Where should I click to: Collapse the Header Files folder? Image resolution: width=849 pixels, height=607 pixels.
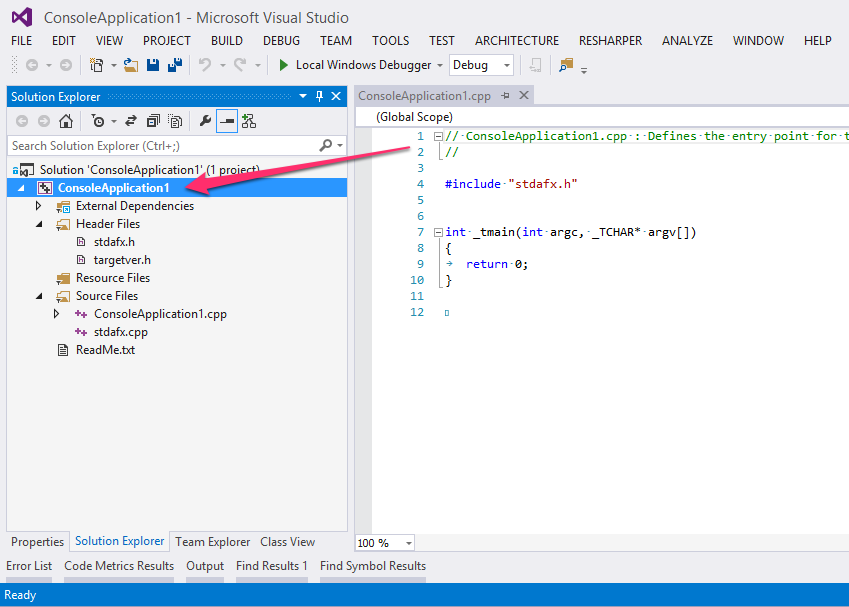click(x=39, y=224)
